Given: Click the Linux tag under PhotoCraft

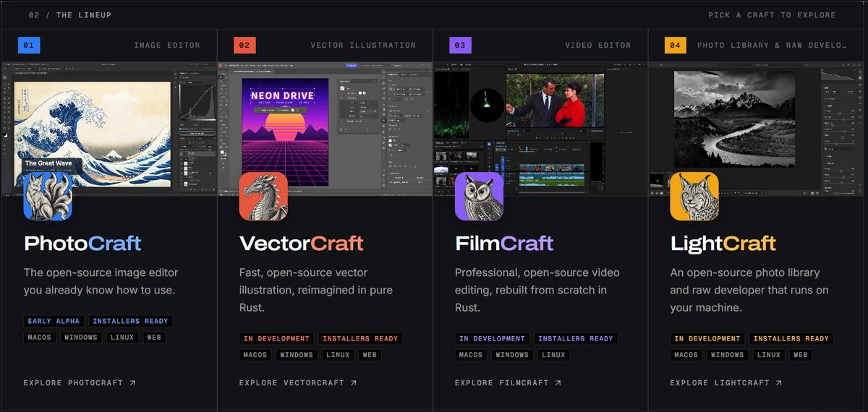Looking at the screenshot, I should click(x=122, y=338).
